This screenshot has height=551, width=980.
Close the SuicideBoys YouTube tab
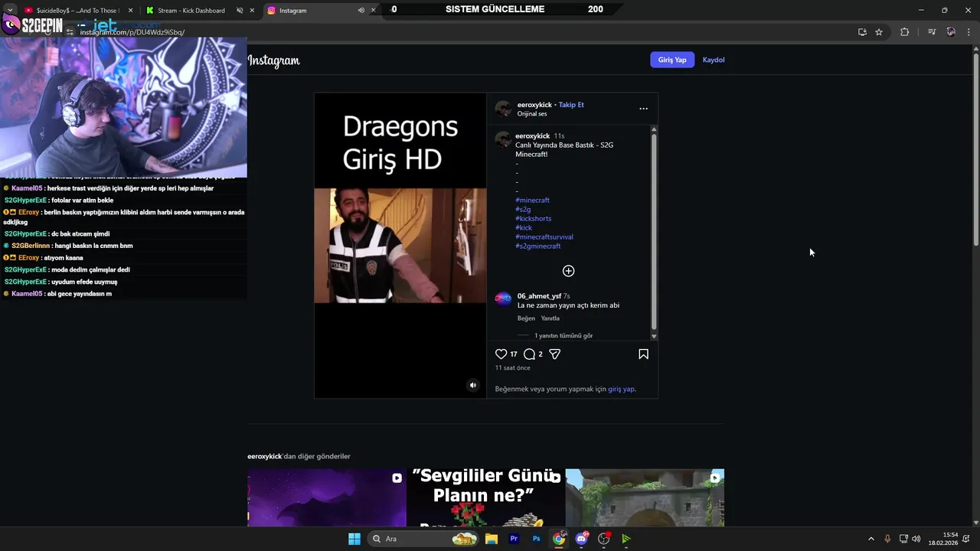[131, 11]
